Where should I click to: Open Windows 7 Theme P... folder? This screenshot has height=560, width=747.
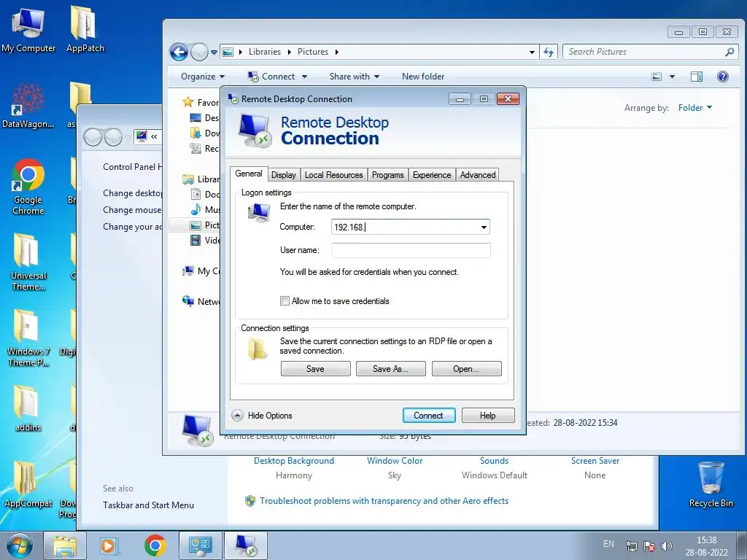click(x=28, y=338)
